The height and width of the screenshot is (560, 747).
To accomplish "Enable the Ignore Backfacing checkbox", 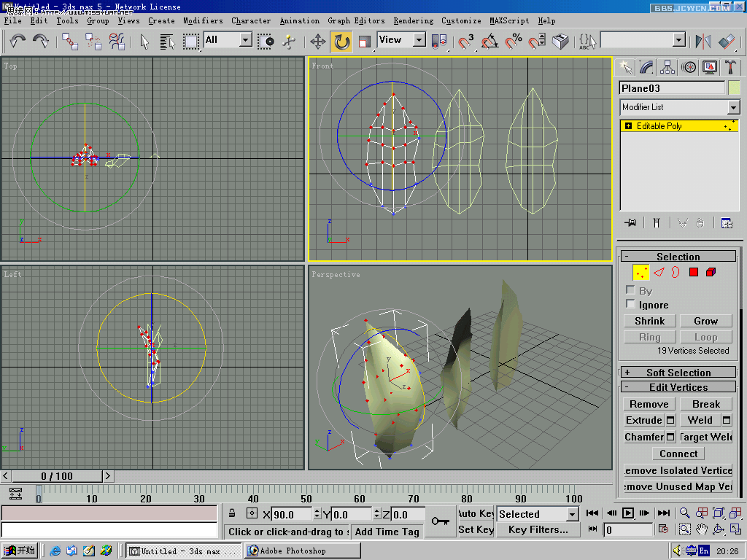I will 630,304.
